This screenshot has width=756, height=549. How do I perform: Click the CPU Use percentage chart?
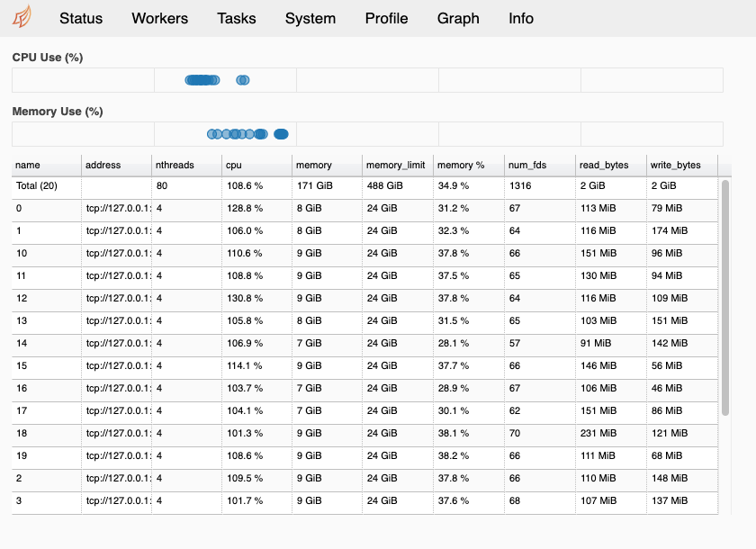[x=367, y=80]
